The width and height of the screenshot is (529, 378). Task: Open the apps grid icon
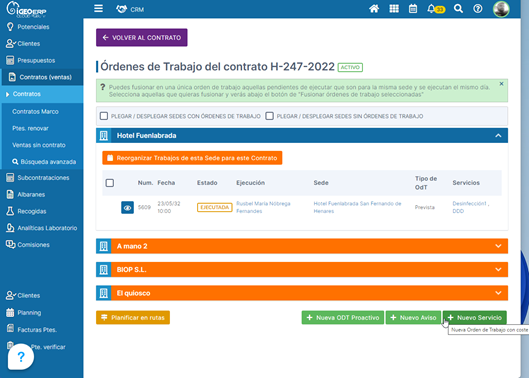tap(394, 9)
